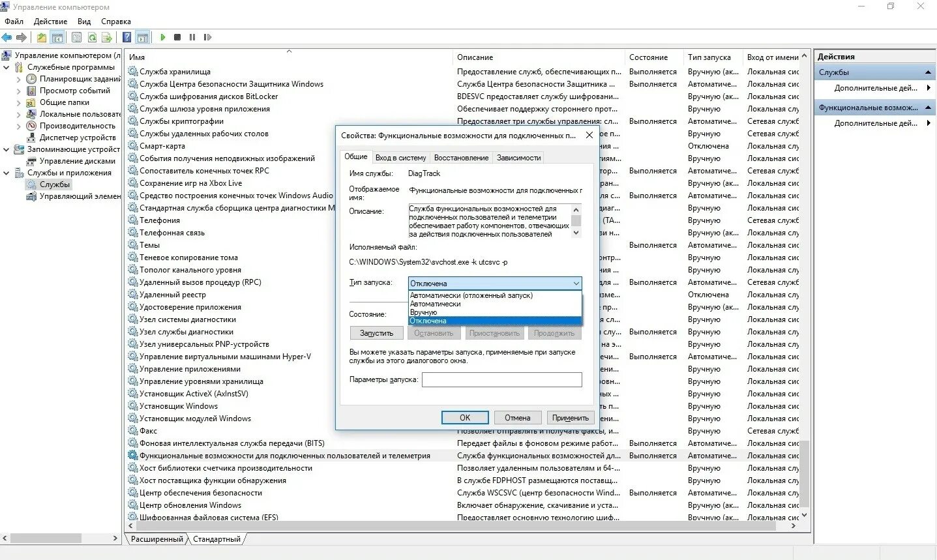Open the Действие menu
Viewport: 937px width, 560px height.
[x=50, y=22]
